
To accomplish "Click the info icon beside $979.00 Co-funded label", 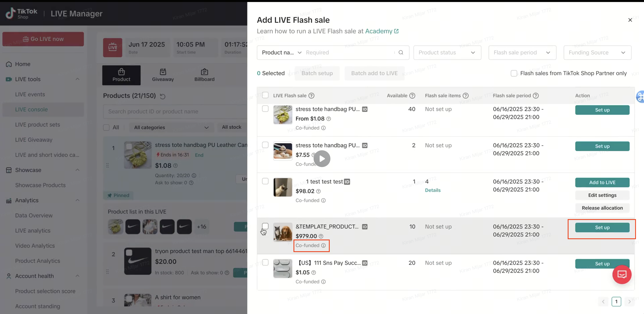I will 323,245.
